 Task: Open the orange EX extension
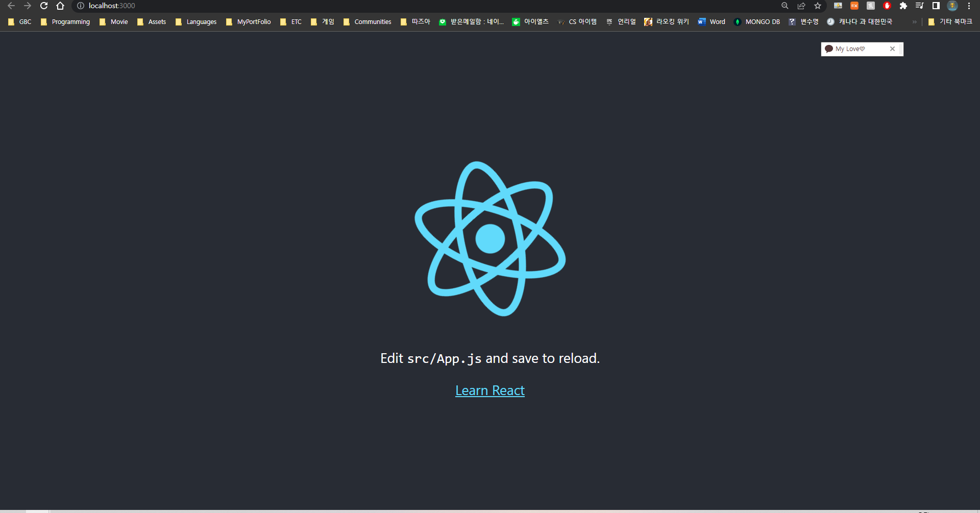coord(854,6)
